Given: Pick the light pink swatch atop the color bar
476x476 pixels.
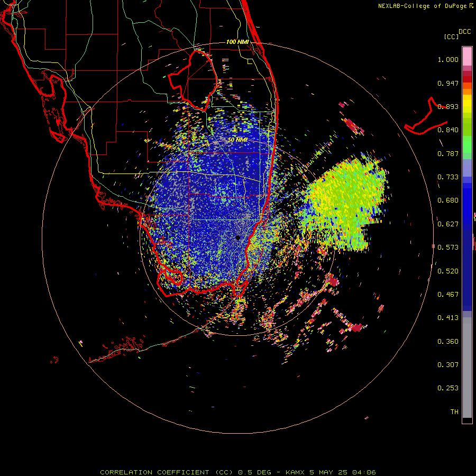Looking at the screenshot, I should (467, 56).
